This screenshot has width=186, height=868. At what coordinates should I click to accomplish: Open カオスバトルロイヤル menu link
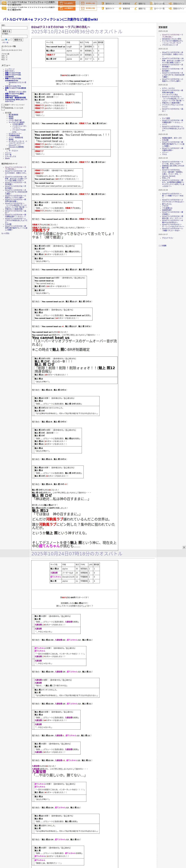(13, 86)
